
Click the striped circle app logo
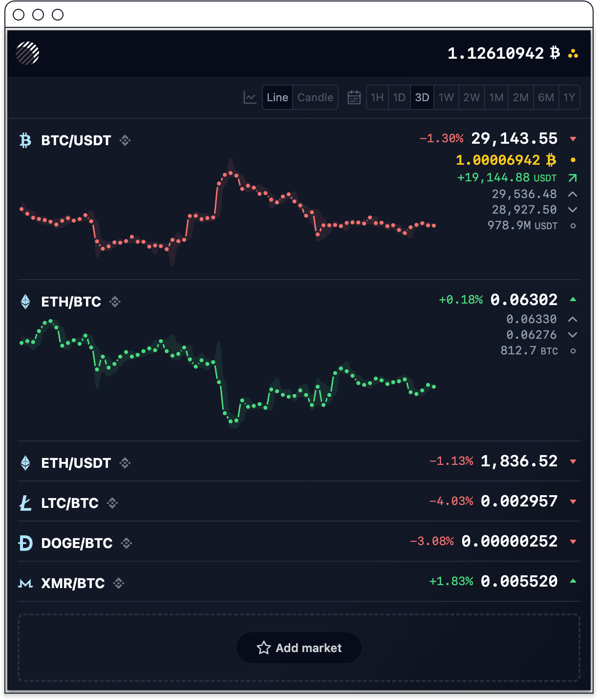click(27, 53)
